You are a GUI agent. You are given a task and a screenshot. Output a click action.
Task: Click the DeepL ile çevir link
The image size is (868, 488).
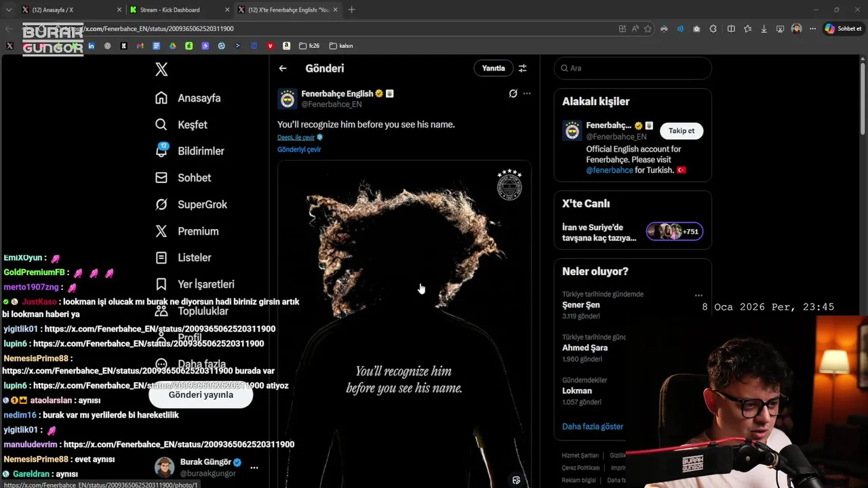[296, 138]
